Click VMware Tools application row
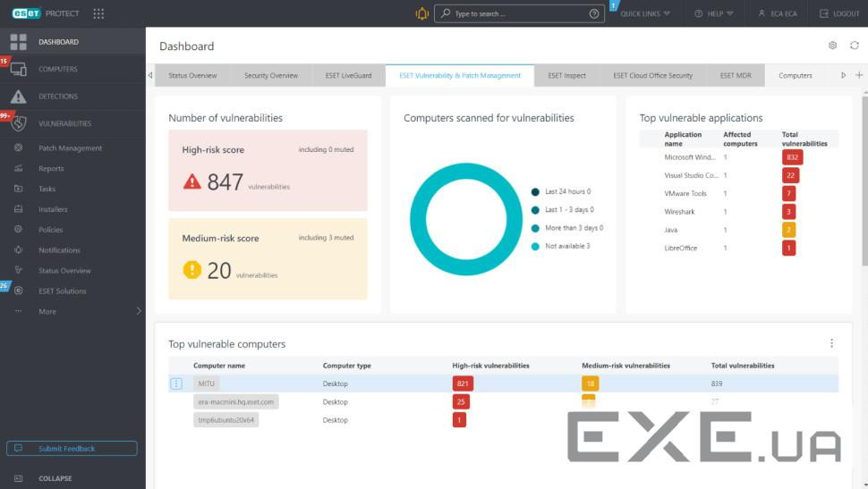Image resolution: width=868 pixels, height=489 pixels. point(739,193)
